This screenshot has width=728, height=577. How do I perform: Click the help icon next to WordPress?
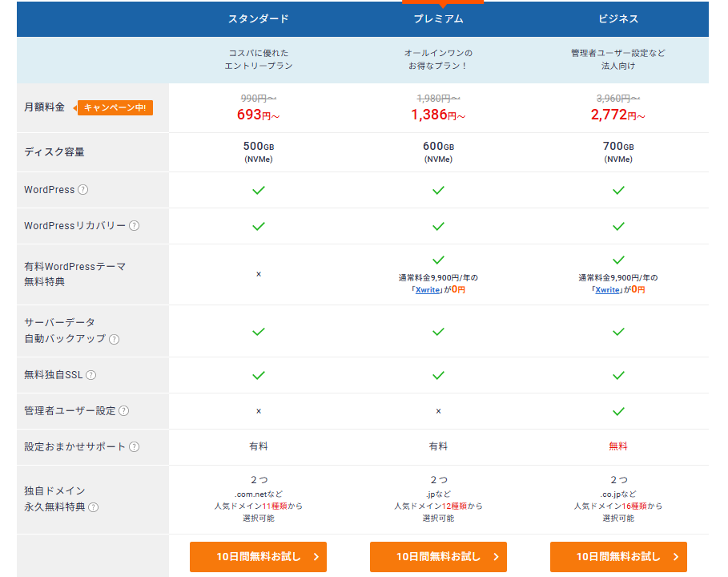(x=83, y=190)
